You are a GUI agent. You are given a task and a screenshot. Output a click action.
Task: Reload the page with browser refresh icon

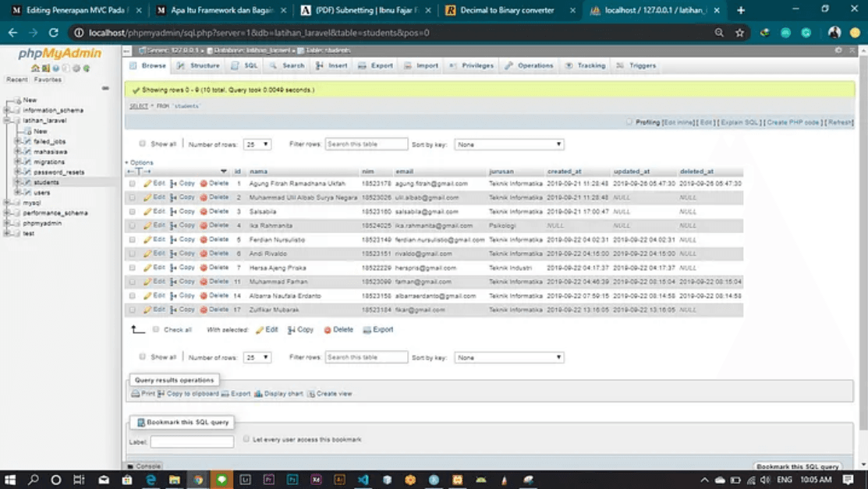pyautogui.click(x=53, y=33)
